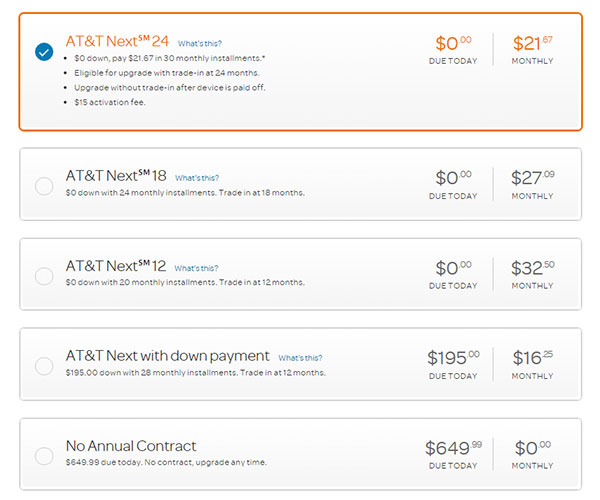The width and height of the screenshot is (600, 500).
Task: Click the No Annual Contract heading
Action: pyautogui.click(x=131, y=446)
